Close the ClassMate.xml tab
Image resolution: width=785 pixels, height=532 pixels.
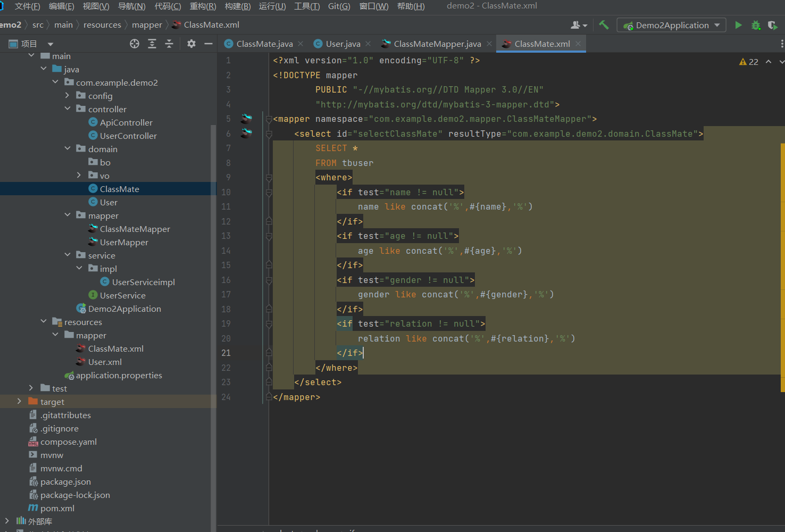(578, 44)
